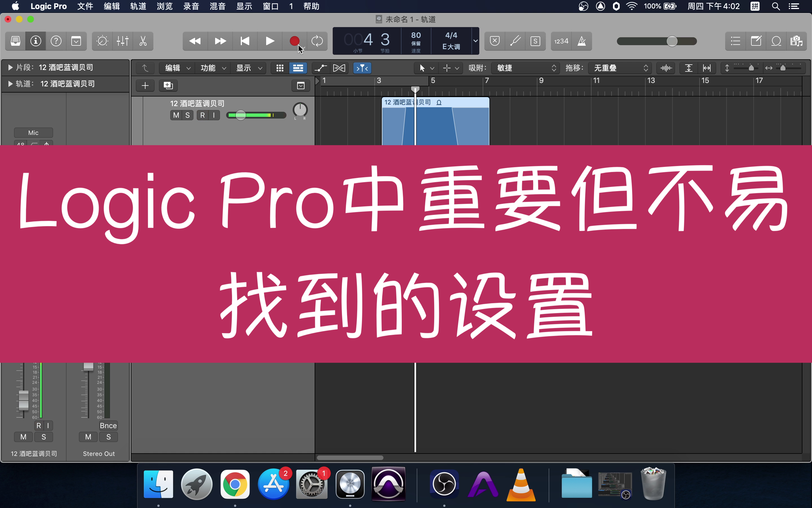Open 吸附 snap dropdown showing 敏捷
Image resolution: width=812 pixels, height=508 pixels.
pos(525,68)
